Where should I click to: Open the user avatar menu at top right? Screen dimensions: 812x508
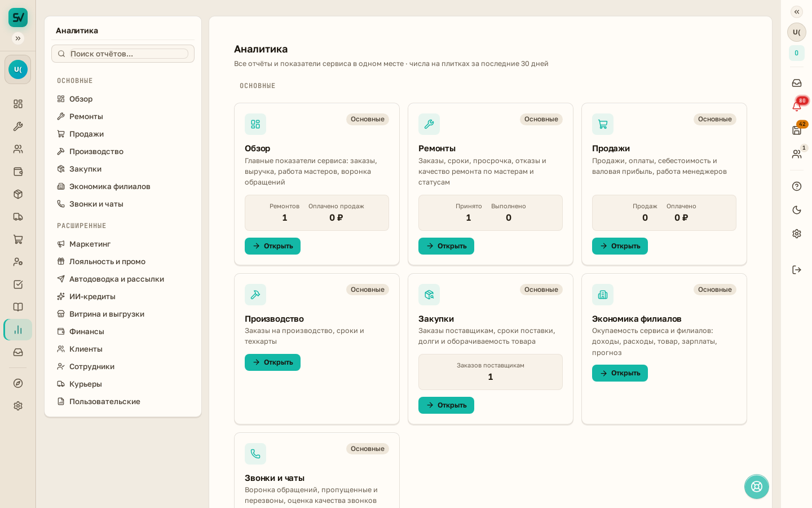[796, 32]
